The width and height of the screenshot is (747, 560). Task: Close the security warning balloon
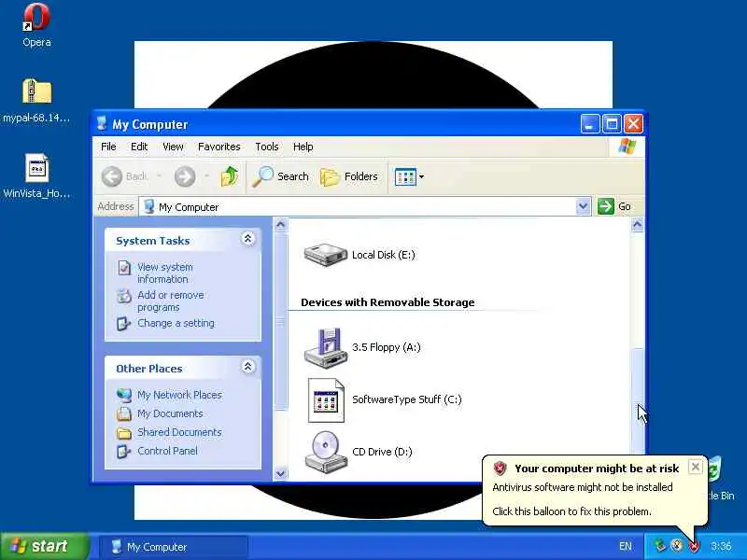coord(695,467)
